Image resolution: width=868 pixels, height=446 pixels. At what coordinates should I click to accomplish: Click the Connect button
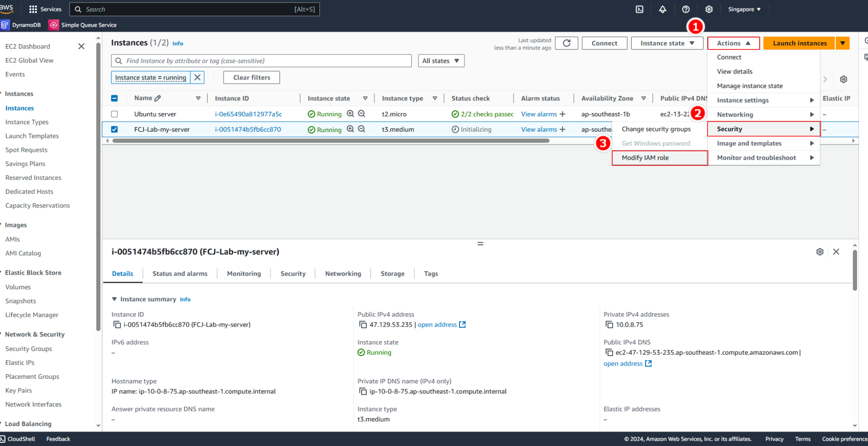point(604,43)
